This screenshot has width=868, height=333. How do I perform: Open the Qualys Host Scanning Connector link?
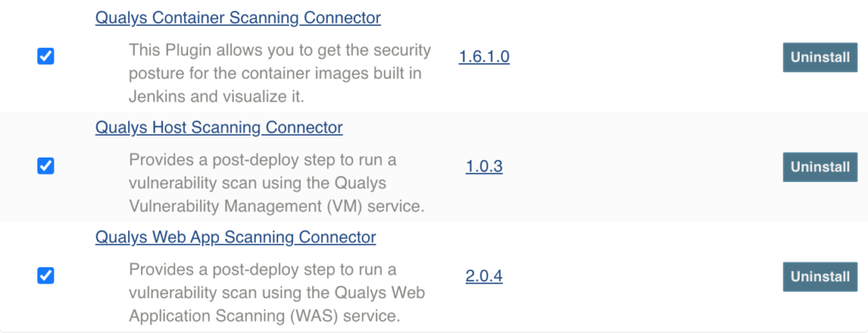point(219,128)
